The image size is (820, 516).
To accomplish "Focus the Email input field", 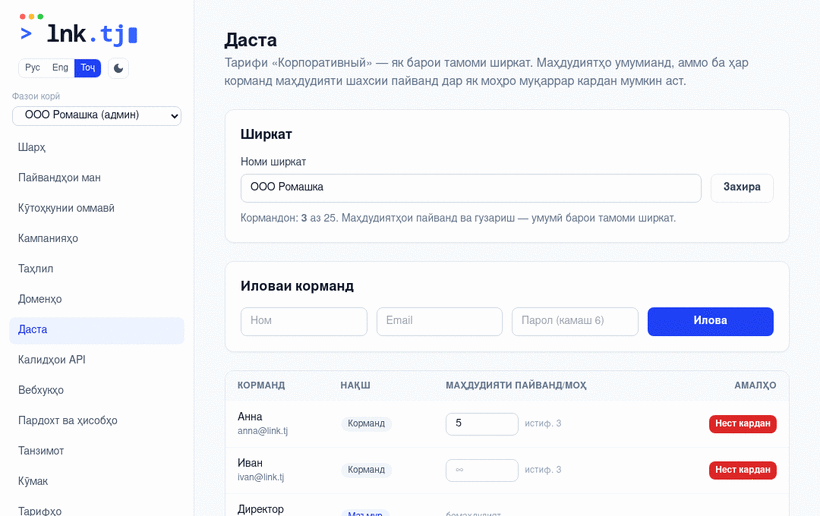I will click(439, 321).
